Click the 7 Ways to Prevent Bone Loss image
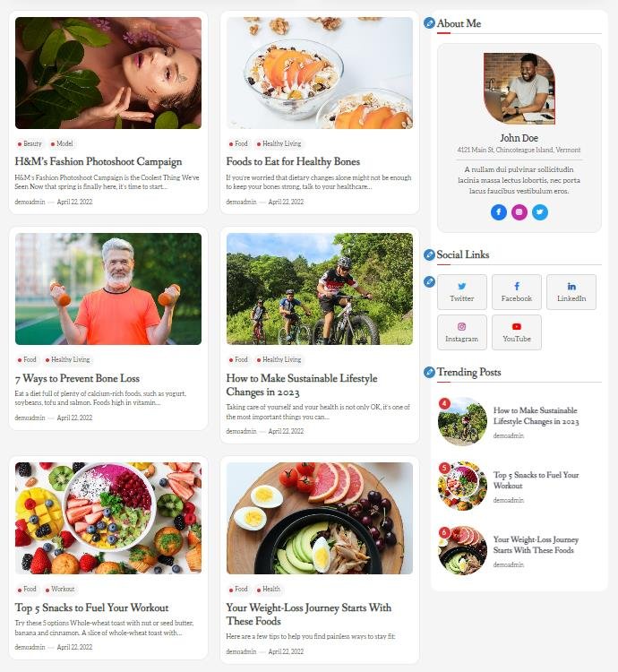This screenshot has width=618, height=672. (x=108, y=289)
